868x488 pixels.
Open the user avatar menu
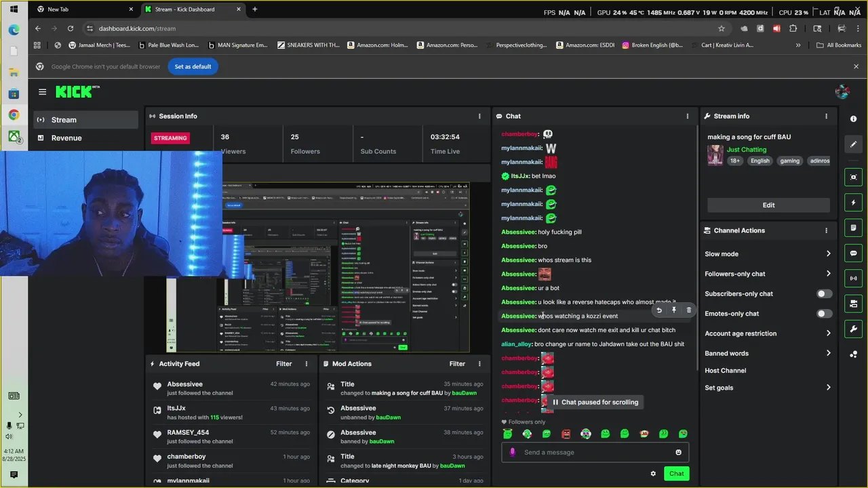pos(843,91)
